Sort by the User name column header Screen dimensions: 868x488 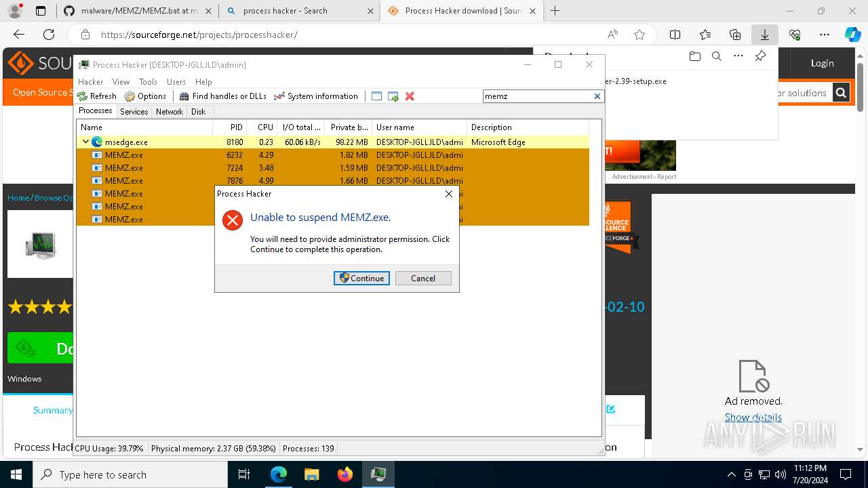click(x=420, y=127)
